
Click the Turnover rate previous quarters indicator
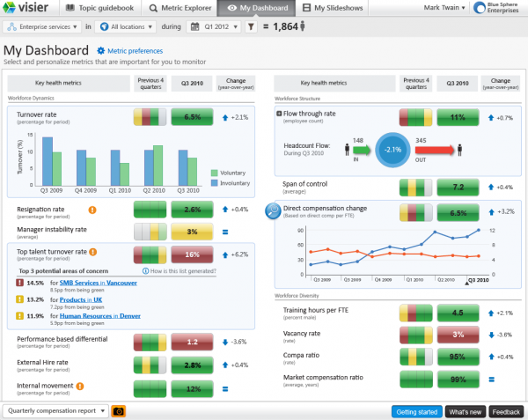pyautogui.click(x=150, y=117)
